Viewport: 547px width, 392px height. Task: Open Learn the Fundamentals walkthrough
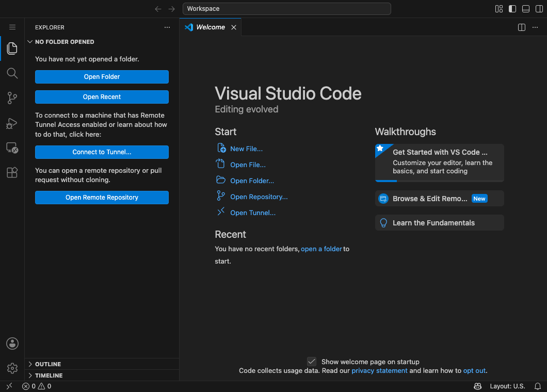coord(440,222)
